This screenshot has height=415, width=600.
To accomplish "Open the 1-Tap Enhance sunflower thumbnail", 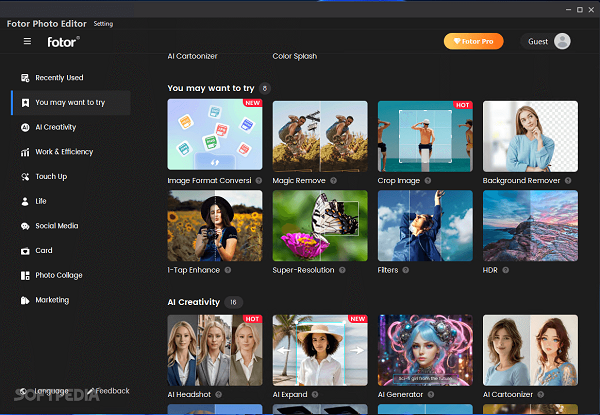I will pos(215,226).
